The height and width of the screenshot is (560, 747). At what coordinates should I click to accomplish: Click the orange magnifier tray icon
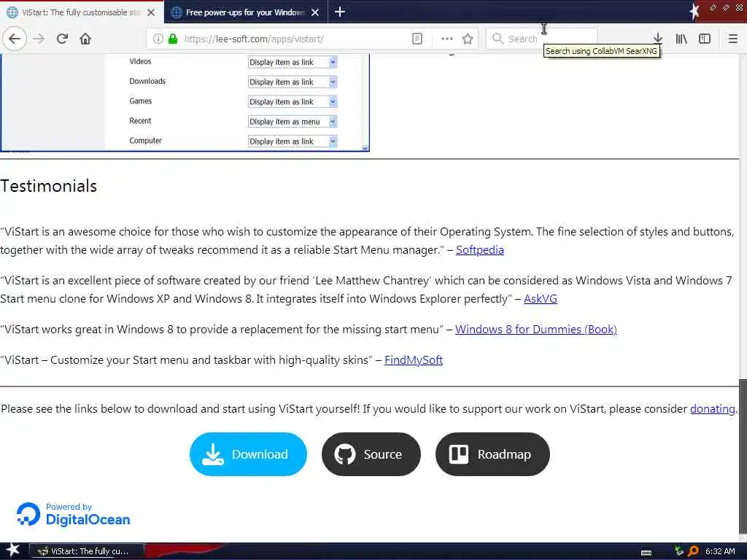coord(693,551)
